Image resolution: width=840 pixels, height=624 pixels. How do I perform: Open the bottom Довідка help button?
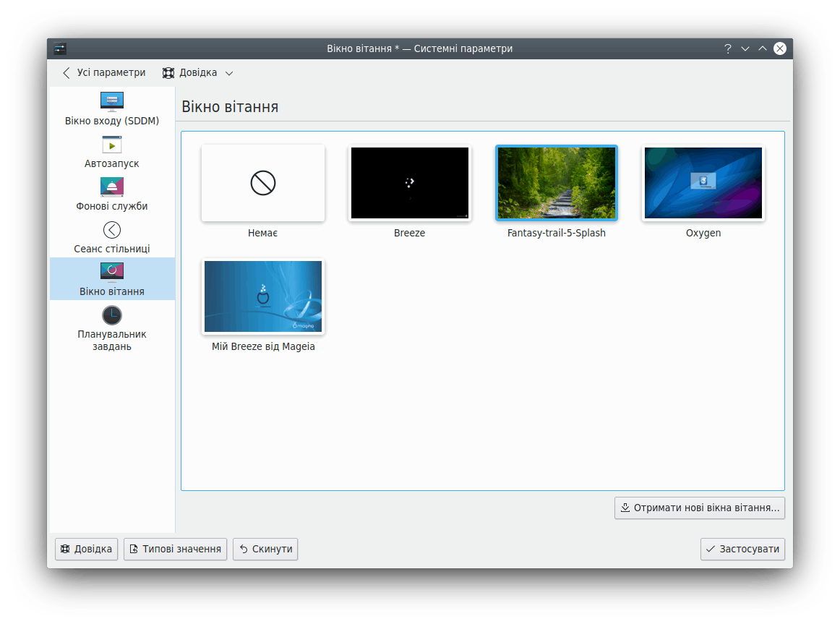coord(86,550)
